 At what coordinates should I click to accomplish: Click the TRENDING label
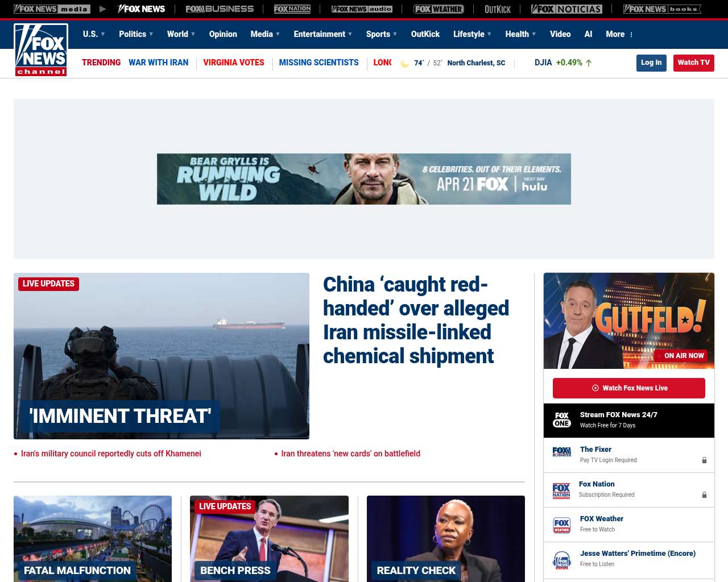101,63
